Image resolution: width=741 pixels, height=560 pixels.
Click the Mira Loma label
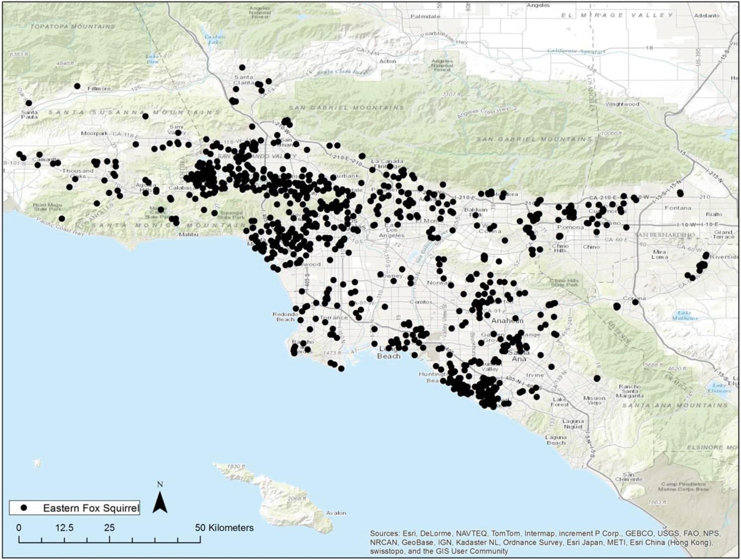659,254
